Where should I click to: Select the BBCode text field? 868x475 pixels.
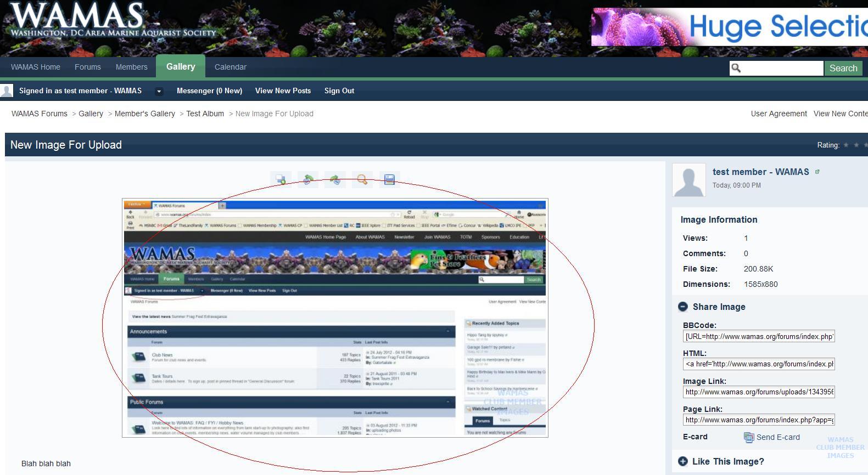[x=759, y=336]
